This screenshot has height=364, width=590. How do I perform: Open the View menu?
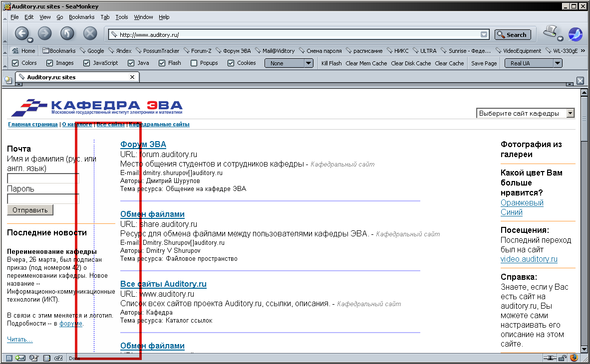(45, 17)
